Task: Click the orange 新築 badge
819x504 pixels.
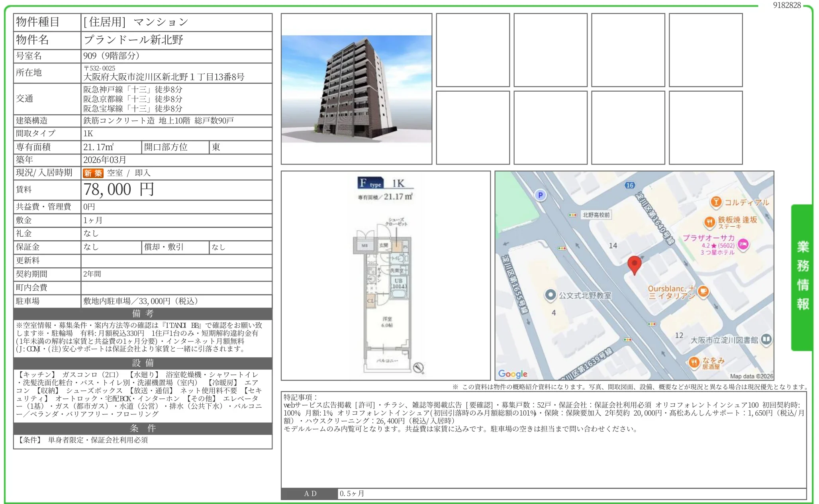Action: [x=93, y=173]
